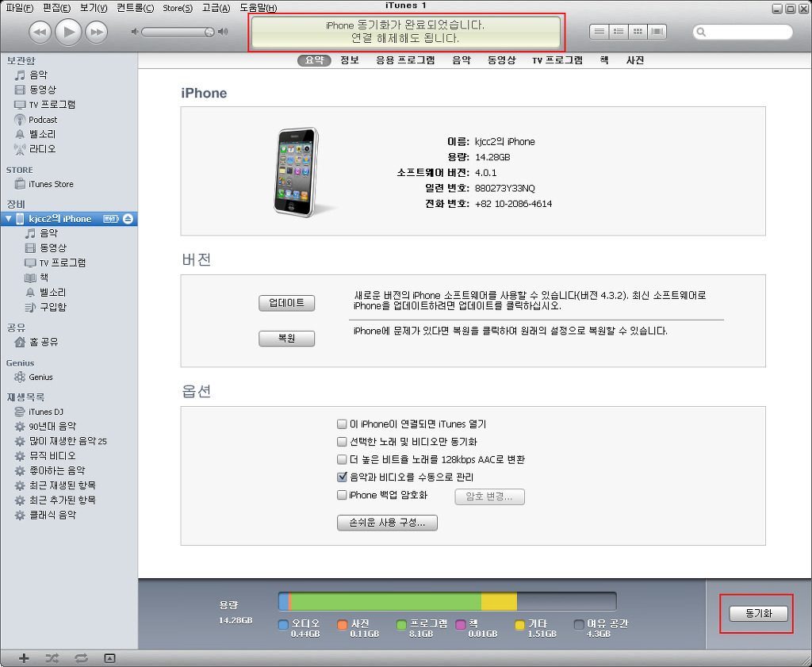Viewport: 812px width, 667px height.
Task: Open the 많이 재생한 음악 25 playlist
Action: click(68, 441)
